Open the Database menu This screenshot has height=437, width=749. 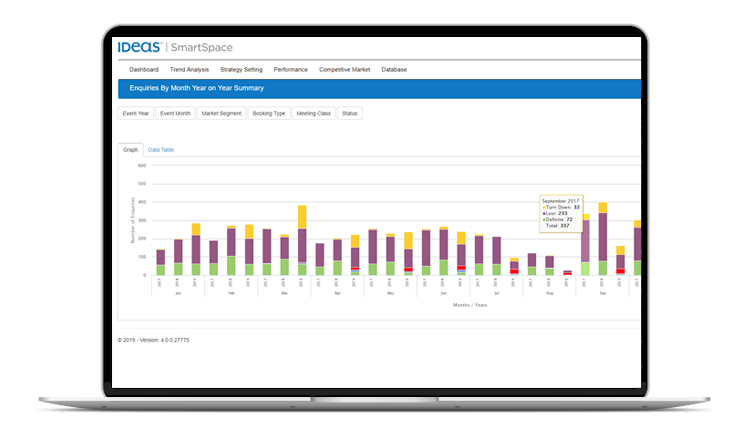(394, 70)
